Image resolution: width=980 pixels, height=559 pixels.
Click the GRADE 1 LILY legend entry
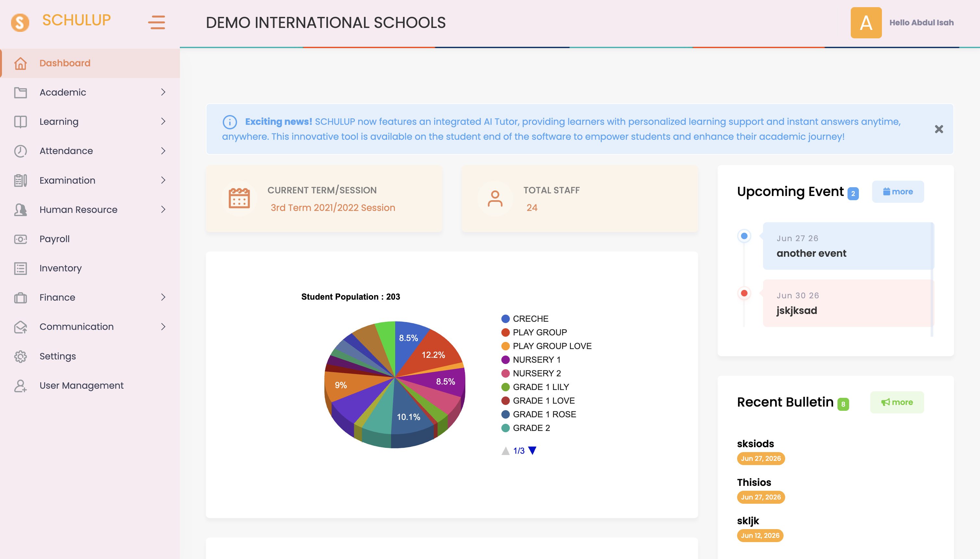coord(535,387)
